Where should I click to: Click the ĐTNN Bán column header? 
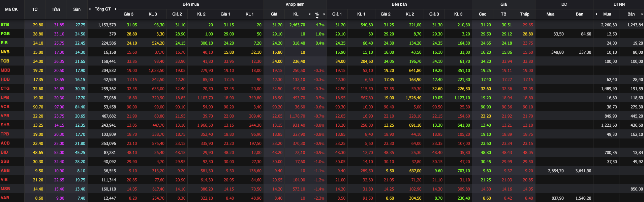[x=631, y=14]
